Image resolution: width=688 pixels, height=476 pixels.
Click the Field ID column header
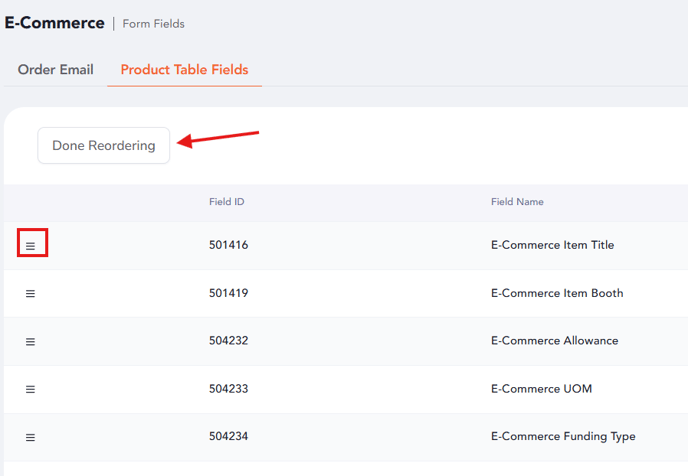point(226,202)
